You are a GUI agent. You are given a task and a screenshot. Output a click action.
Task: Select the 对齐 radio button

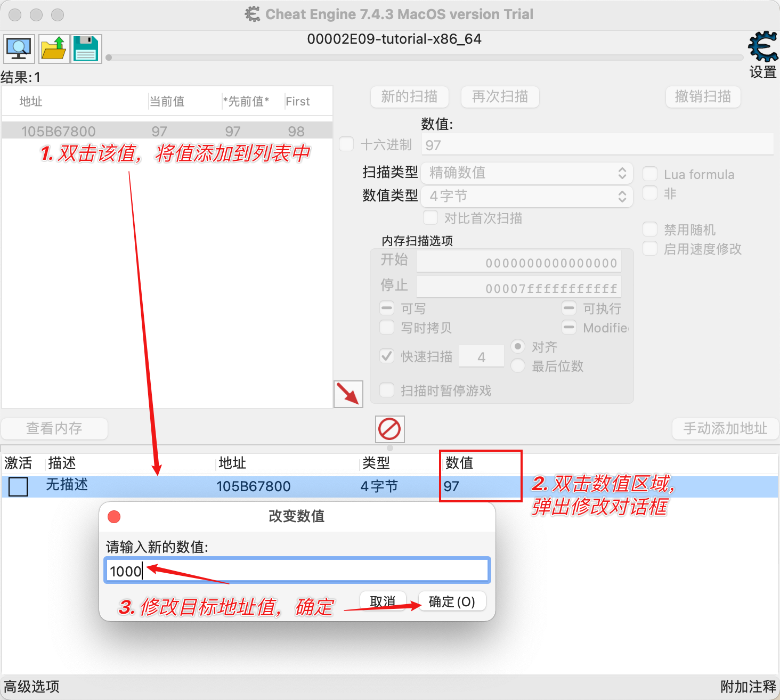(x=517, y=346)
